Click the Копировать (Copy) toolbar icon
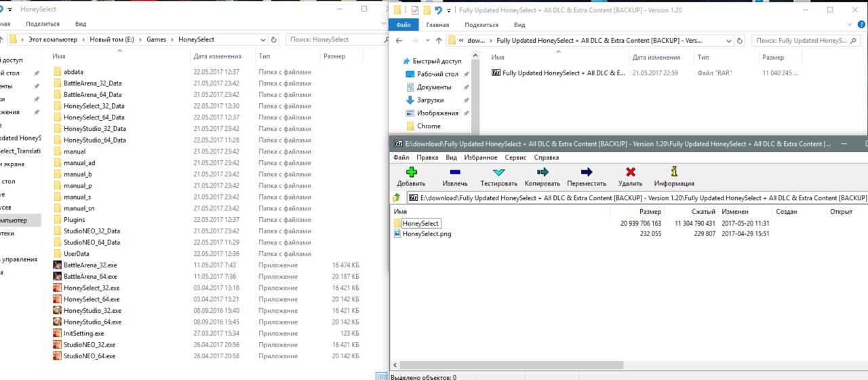This screenshot has width=868, height=380. pos(542,172)
